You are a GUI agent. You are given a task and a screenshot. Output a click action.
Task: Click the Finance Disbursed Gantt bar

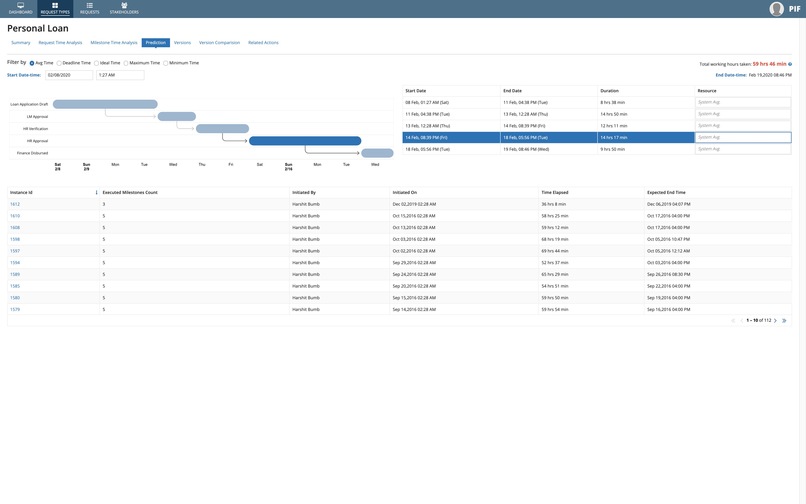377,153
